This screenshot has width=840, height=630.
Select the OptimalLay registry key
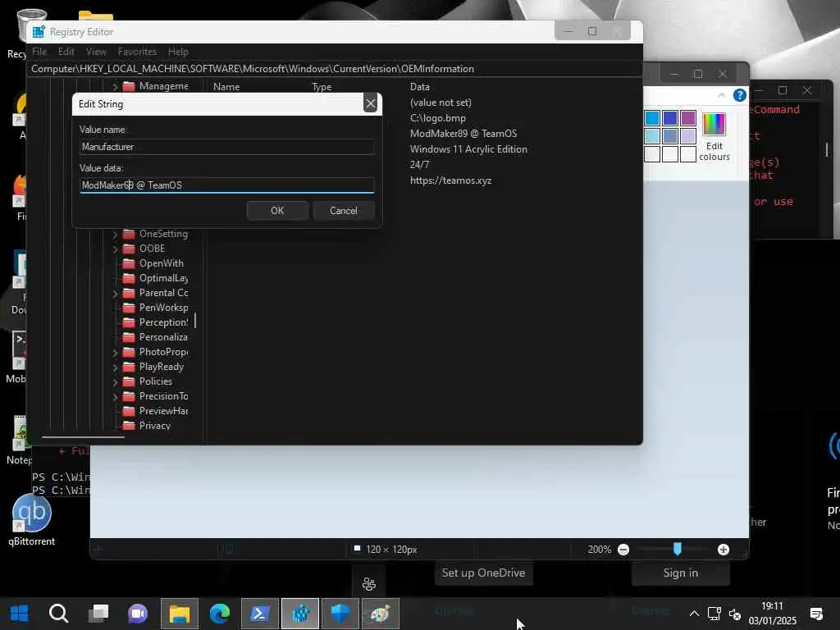pyautogui.click(x=163, y=278)
